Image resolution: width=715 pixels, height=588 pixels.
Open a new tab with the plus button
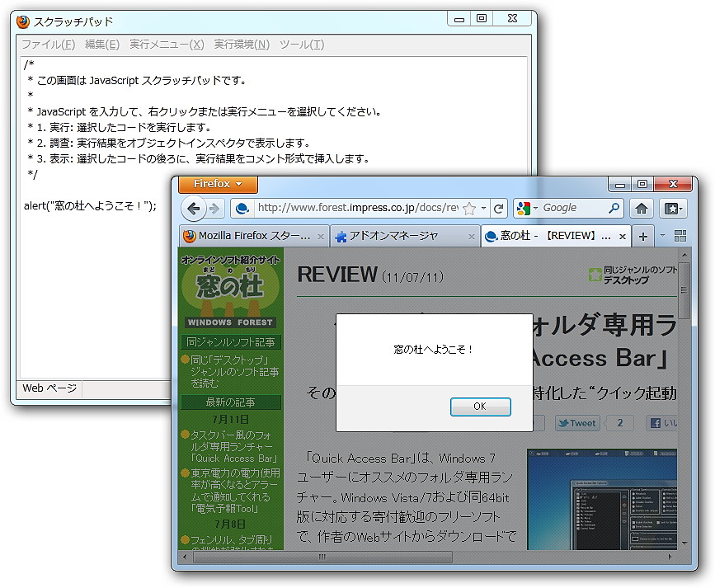[642, 235]
